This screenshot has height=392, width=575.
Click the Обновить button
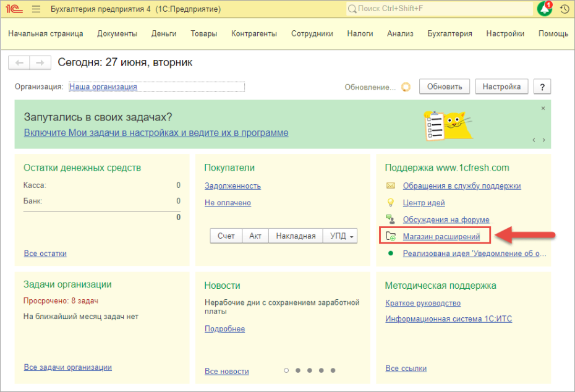[x=445, y=87]
